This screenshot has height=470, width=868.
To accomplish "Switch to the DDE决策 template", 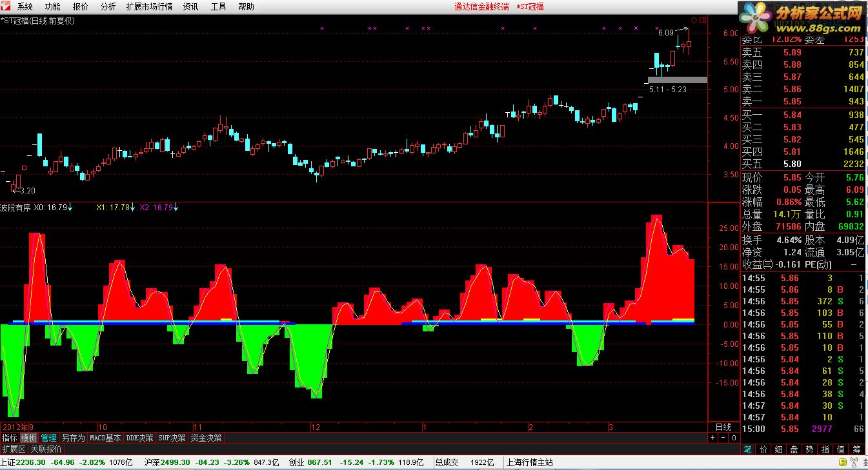I will 139,438.
